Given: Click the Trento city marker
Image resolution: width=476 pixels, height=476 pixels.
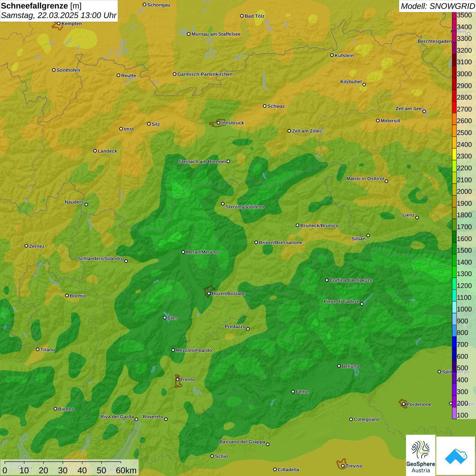Looking at the screenshot, I should 177,379.
